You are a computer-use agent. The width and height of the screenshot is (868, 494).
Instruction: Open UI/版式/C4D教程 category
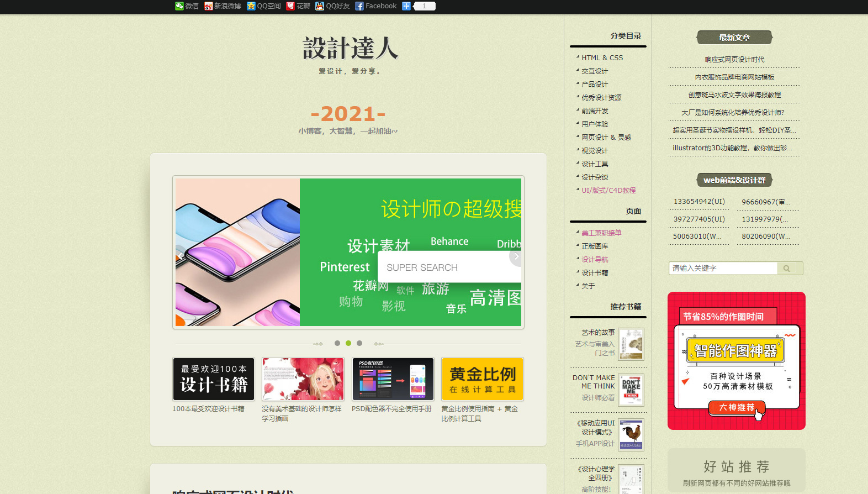point(608,191)
